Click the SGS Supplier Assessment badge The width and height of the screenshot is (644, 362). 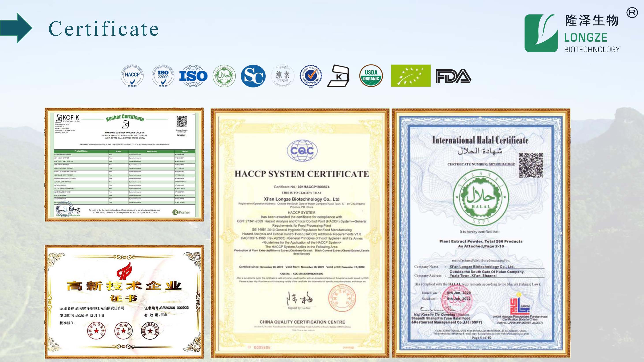pos(311,76)
